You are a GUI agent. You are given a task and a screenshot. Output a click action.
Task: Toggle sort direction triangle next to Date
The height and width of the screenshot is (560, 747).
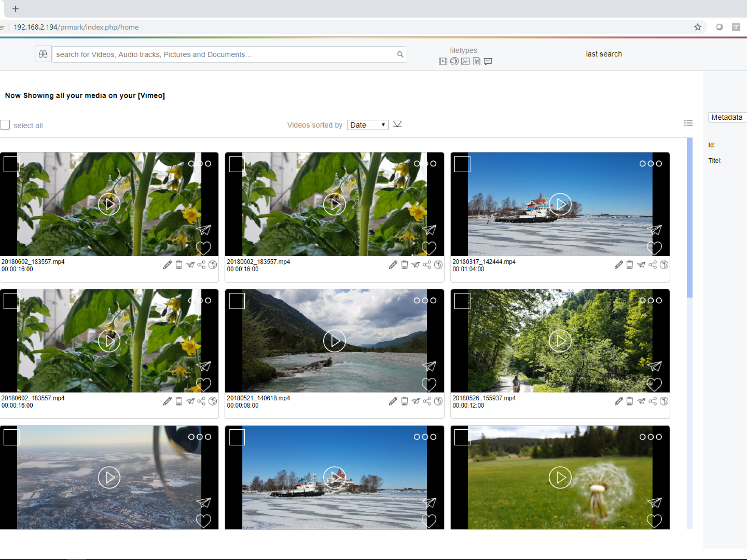tap(397, 124)
